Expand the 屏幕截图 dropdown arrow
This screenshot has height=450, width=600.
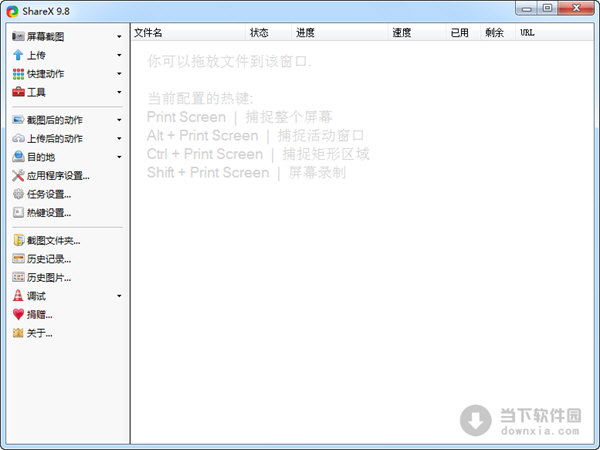click(119, 37)
